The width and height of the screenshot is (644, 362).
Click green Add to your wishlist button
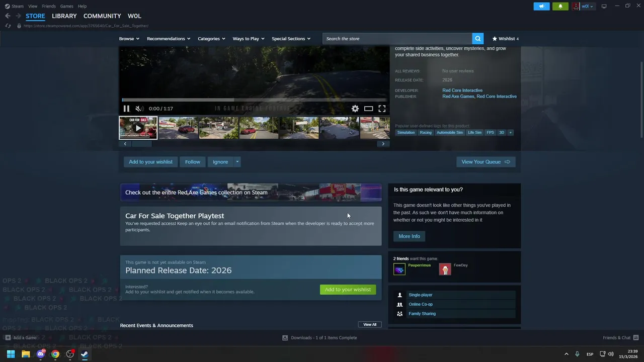coord(348,290)
